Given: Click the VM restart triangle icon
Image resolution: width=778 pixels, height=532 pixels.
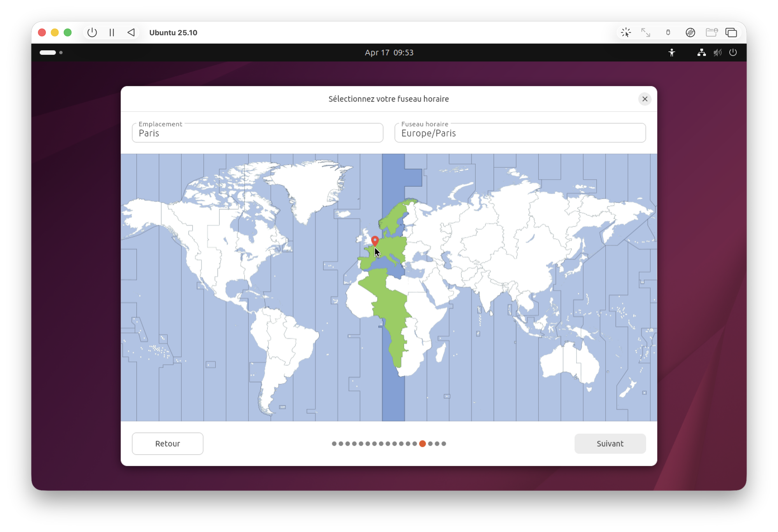Looking at the screenshot, I should [131, 33].
